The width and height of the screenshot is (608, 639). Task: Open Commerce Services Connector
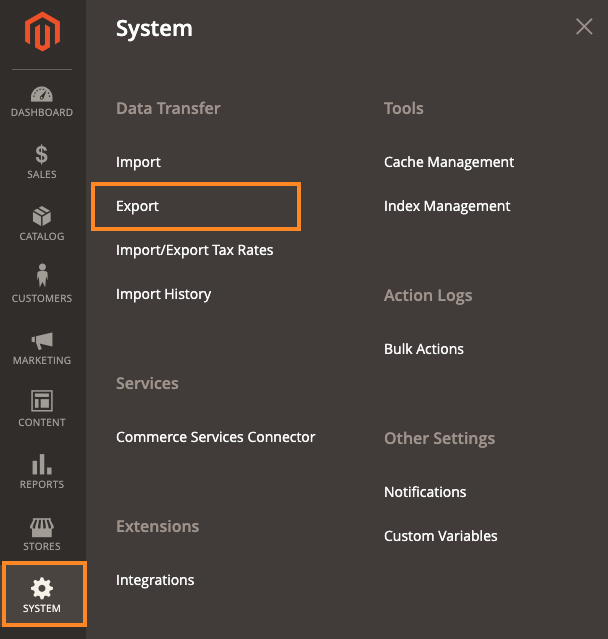[216, 437]
